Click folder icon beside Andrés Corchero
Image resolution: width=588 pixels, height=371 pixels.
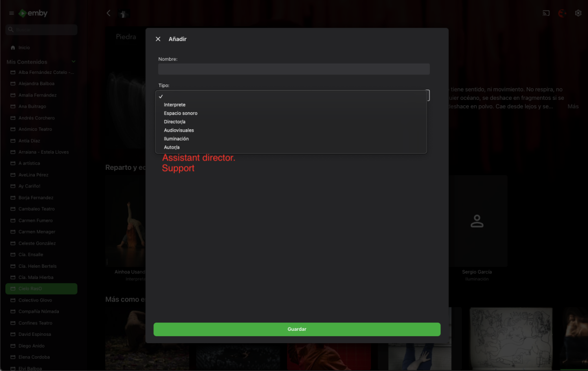point(13,118)
